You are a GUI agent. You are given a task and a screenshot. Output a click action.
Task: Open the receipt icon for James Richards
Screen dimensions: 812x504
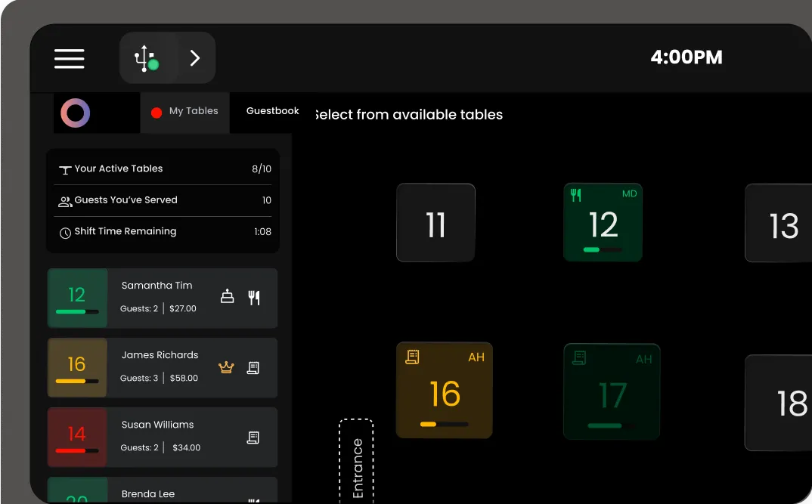click(253, 367)
